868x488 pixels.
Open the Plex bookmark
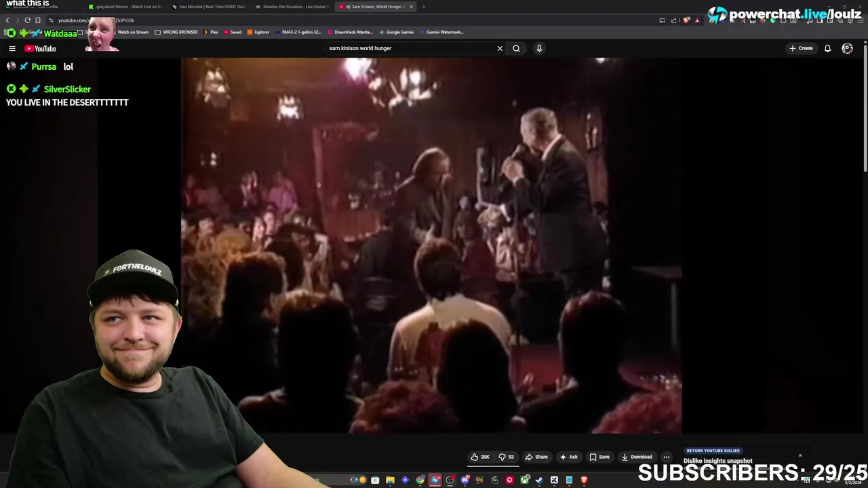click(211, 32)
